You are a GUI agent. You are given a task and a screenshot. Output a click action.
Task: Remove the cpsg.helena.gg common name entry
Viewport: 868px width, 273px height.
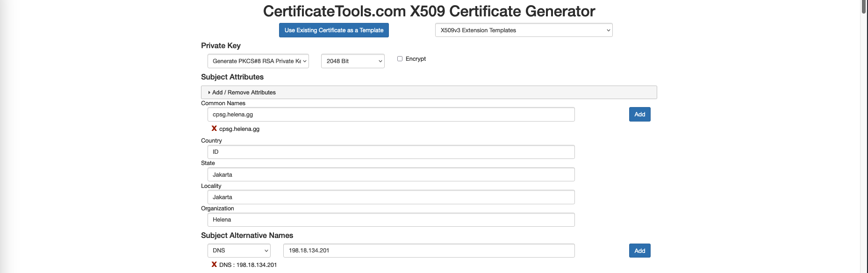(214, 129)
